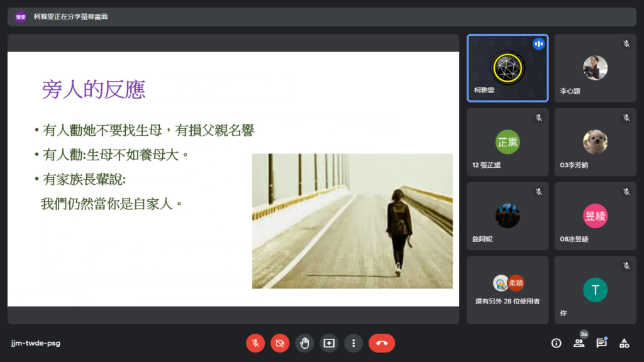644x362 pixels.
Task: Select the 03李芳綺 participant tile
Action: click(x=595, y=142)
